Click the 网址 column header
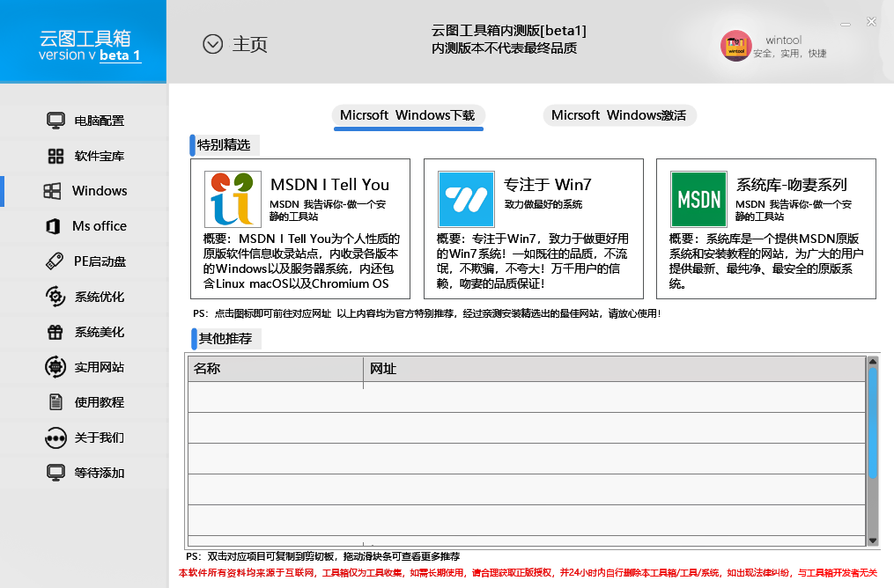This screenshot has height=588, width=894. tap(614, 369)
